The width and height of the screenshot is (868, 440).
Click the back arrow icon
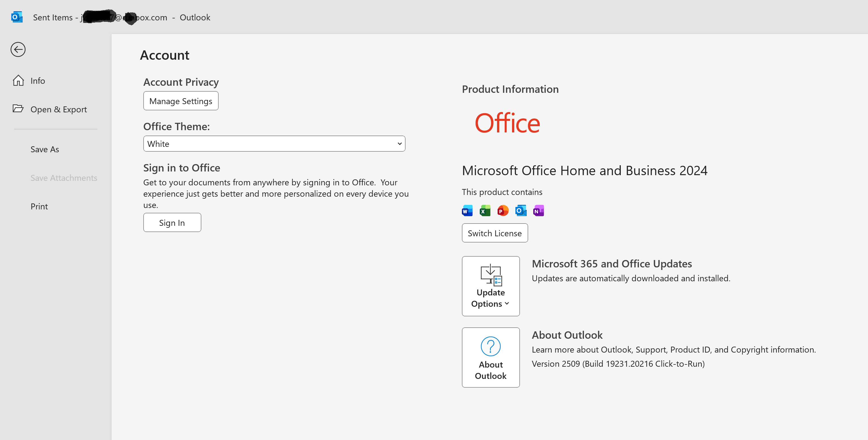click(x=18, y=50)
